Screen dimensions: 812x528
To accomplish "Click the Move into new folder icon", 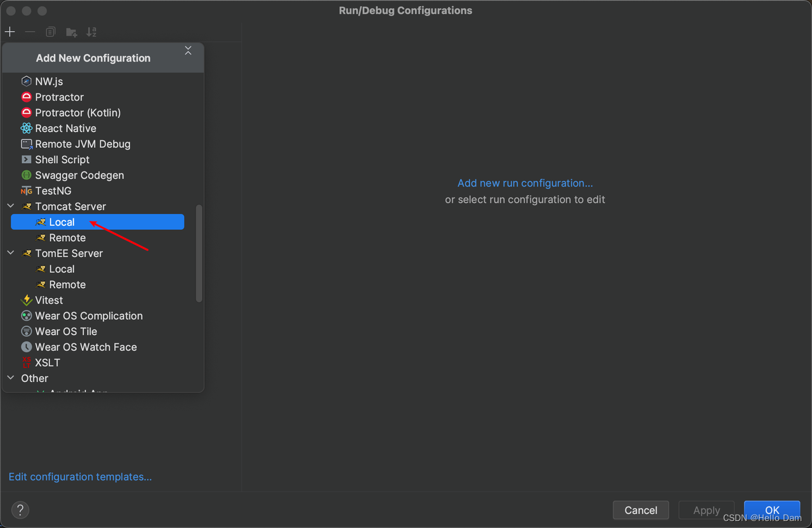I will [x=72, y=32].
